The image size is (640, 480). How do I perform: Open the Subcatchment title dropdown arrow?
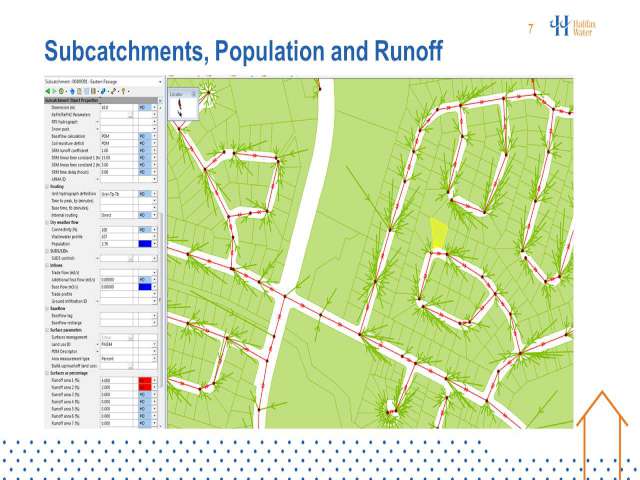click(x=160, y=82)
